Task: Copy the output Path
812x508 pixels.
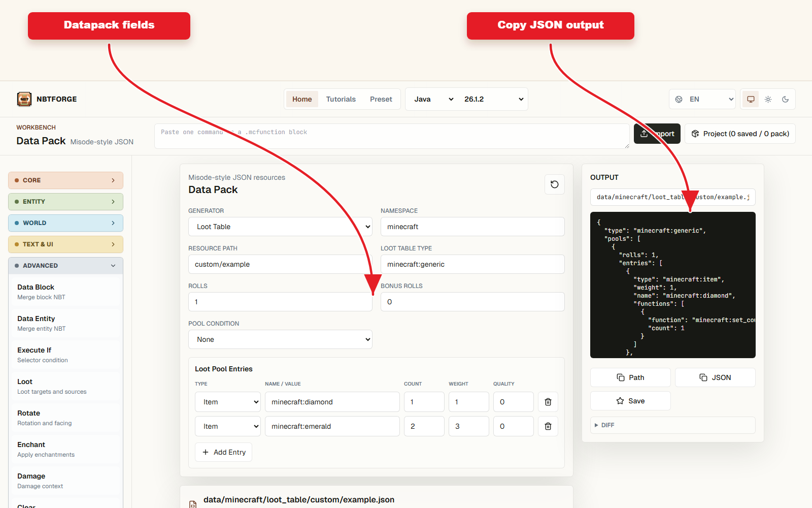Action: pos(630,377)
